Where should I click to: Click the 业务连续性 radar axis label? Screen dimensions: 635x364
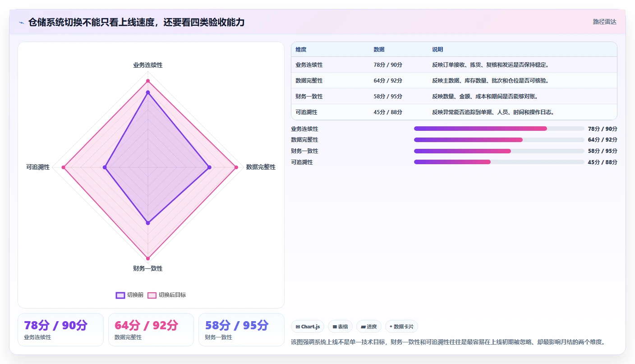[148, 65]
